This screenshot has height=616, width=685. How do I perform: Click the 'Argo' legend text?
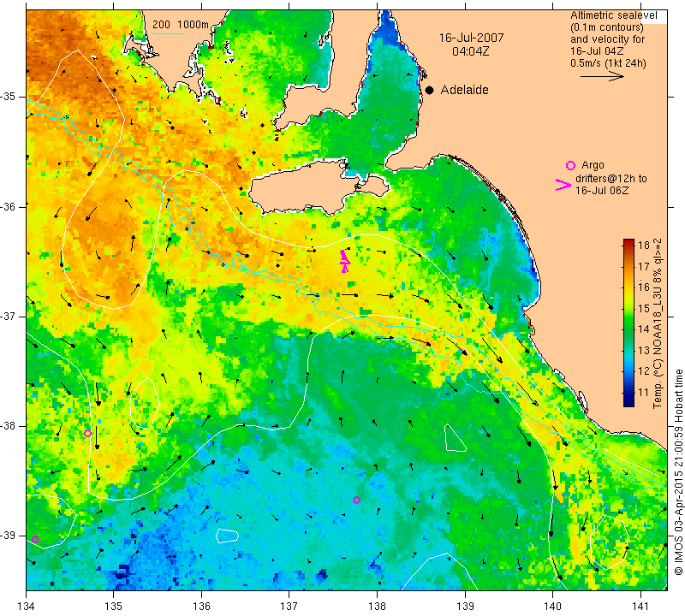(x=593, y=165)
